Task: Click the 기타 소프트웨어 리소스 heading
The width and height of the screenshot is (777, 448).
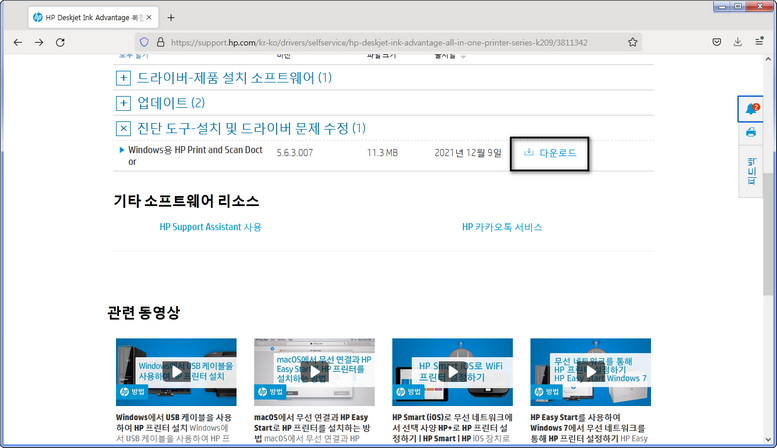Action: [x=186, y=201]
